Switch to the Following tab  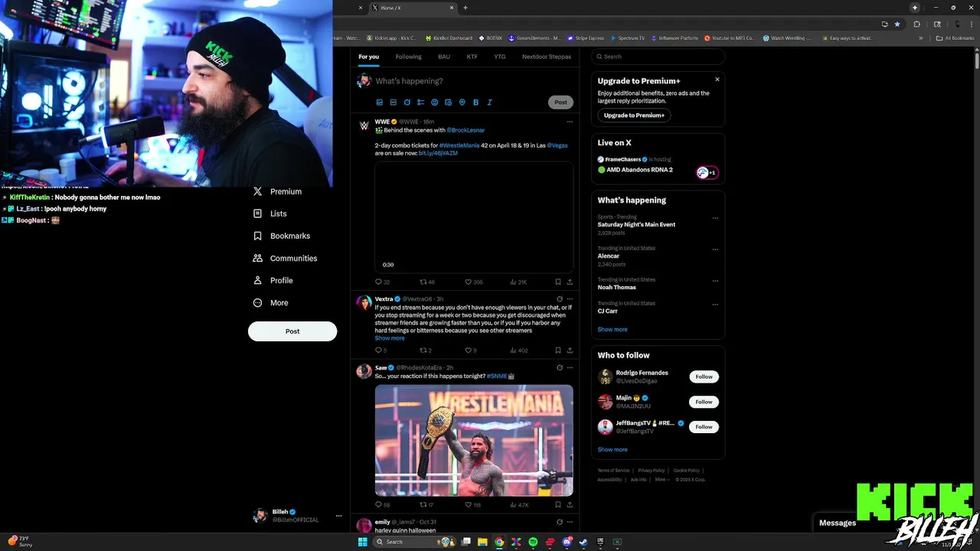408,57
